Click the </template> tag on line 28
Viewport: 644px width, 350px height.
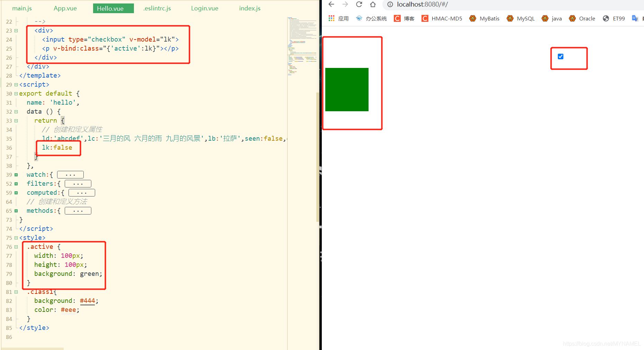pos(40,76)
